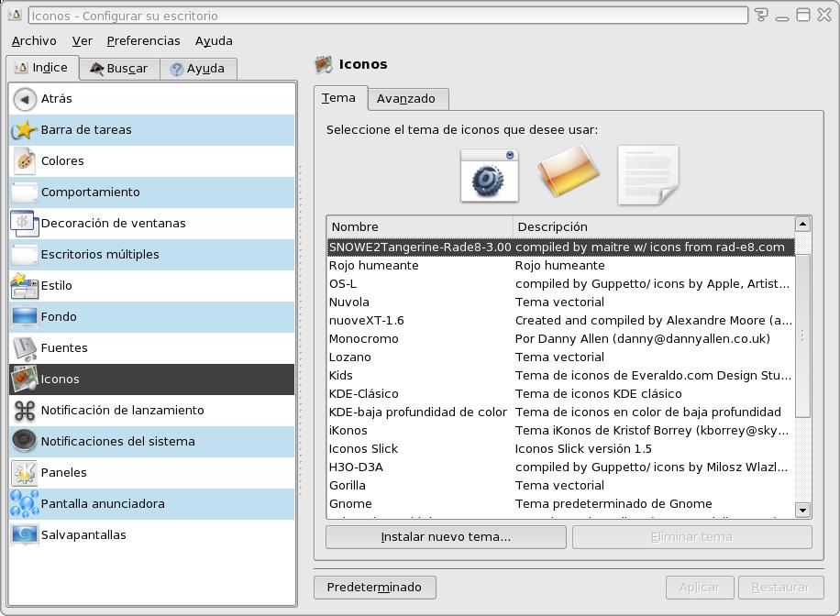Select the Iconos Slick theme

pos(560,449)
